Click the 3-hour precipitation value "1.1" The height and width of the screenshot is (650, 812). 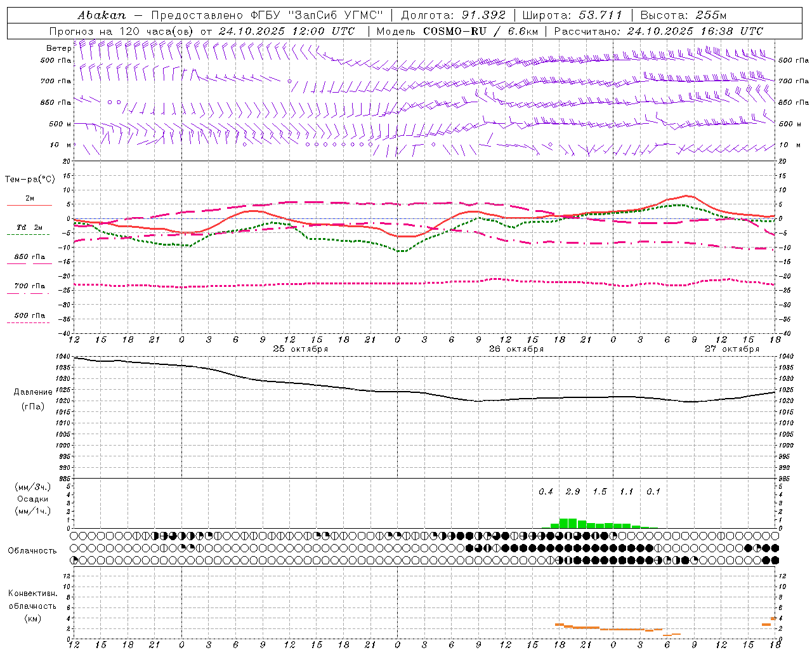627,492
